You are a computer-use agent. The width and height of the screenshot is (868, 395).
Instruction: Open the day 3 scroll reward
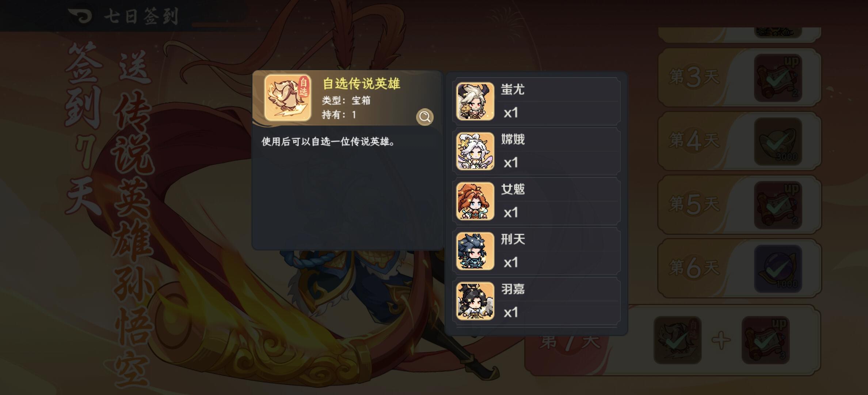click(x=778, y=78)
